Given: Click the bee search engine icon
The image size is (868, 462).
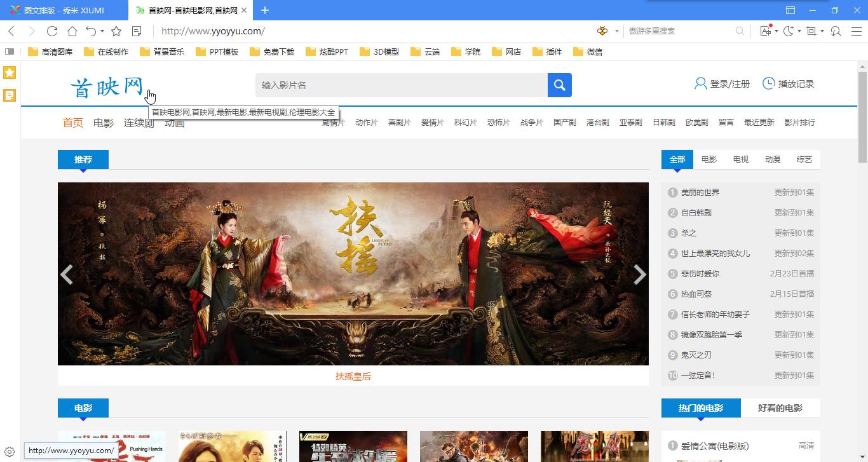Looking at the screenshot, I should click(602, 31).
